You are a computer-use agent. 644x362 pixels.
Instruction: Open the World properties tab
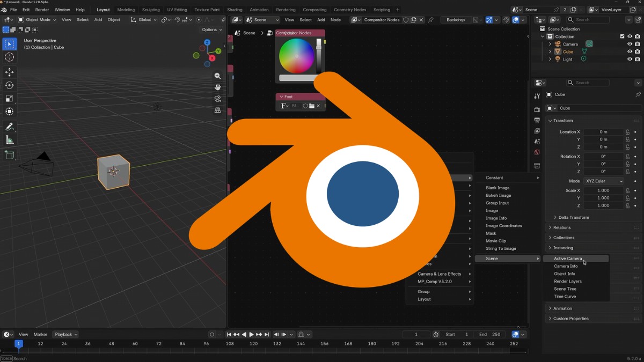[x=537, y=152]
